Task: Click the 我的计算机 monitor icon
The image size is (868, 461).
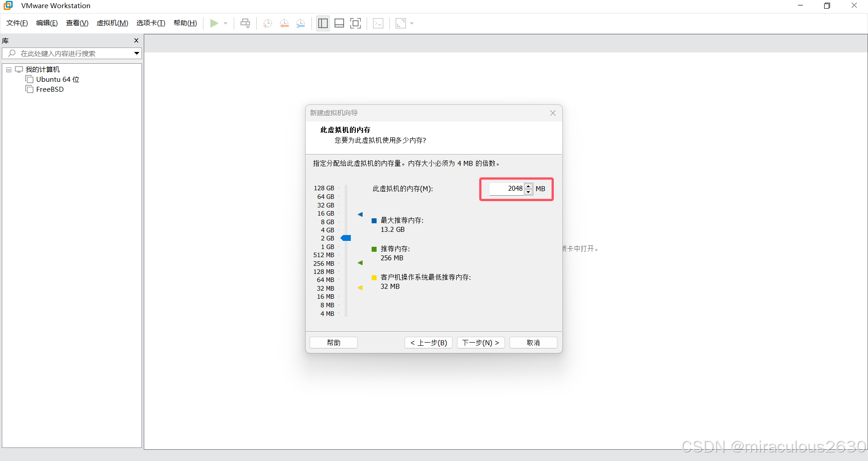Action: coord(19,70)
